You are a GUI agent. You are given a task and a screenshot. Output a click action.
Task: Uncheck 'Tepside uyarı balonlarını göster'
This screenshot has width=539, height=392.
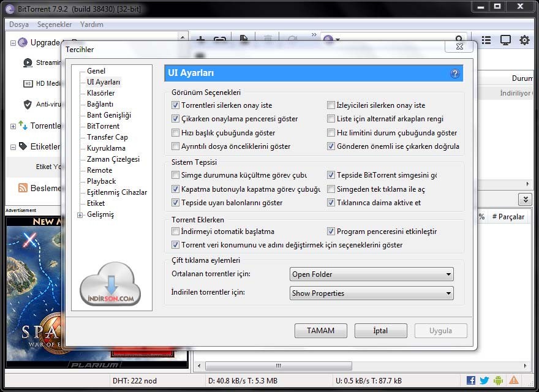coord(175,203)
